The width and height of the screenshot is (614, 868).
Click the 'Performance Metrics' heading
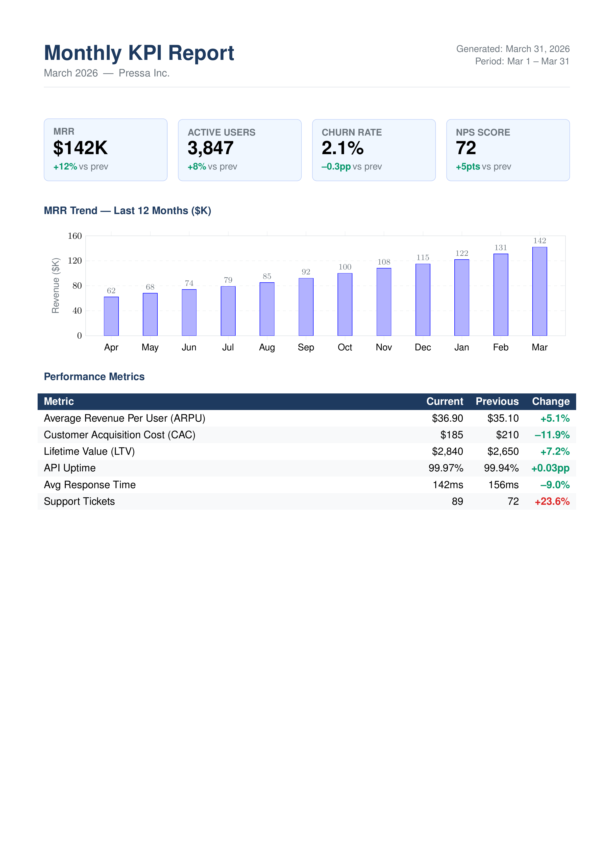point(94,377)
